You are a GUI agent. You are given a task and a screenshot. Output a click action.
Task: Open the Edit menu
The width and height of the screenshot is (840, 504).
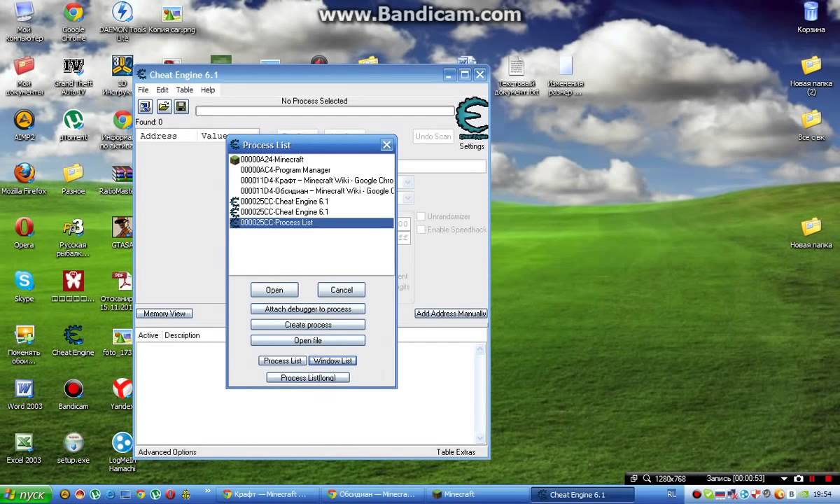coord(162,90)
